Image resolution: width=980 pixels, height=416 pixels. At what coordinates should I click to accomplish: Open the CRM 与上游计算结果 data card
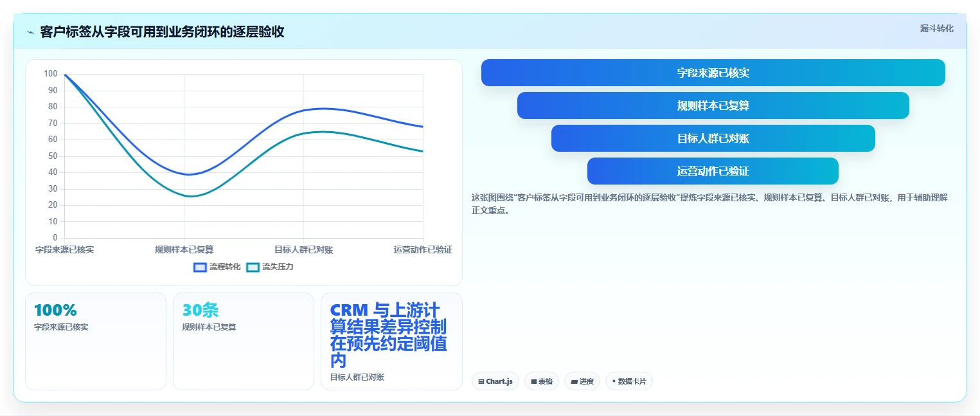pyautogui.click(x=391, y=341)
